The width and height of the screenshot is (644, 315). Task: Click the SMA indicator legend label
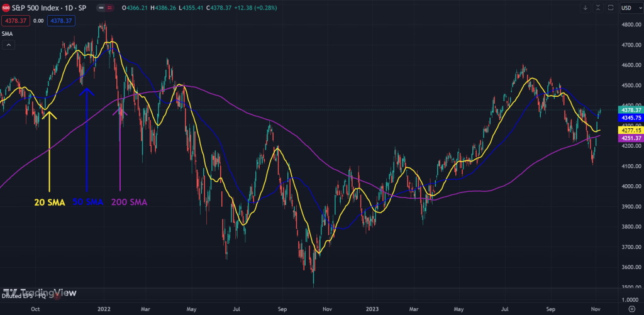tap(8, 33)
